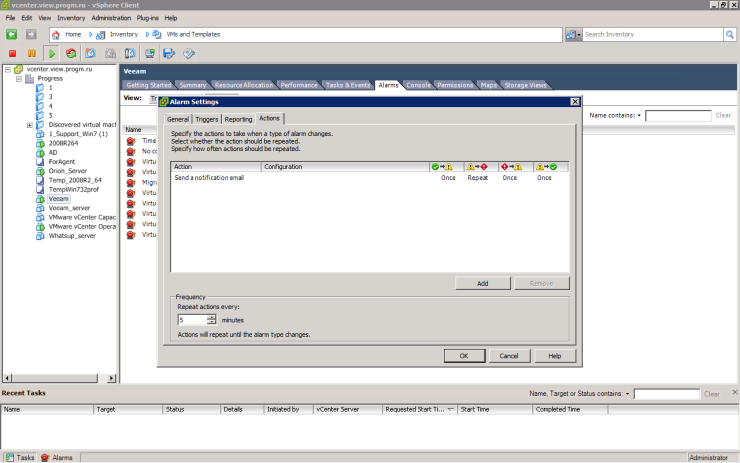The height and width of the screenshot is (463, 740).
Task: Click the yellow-to-green transition column header
Action: coord(547,167)
